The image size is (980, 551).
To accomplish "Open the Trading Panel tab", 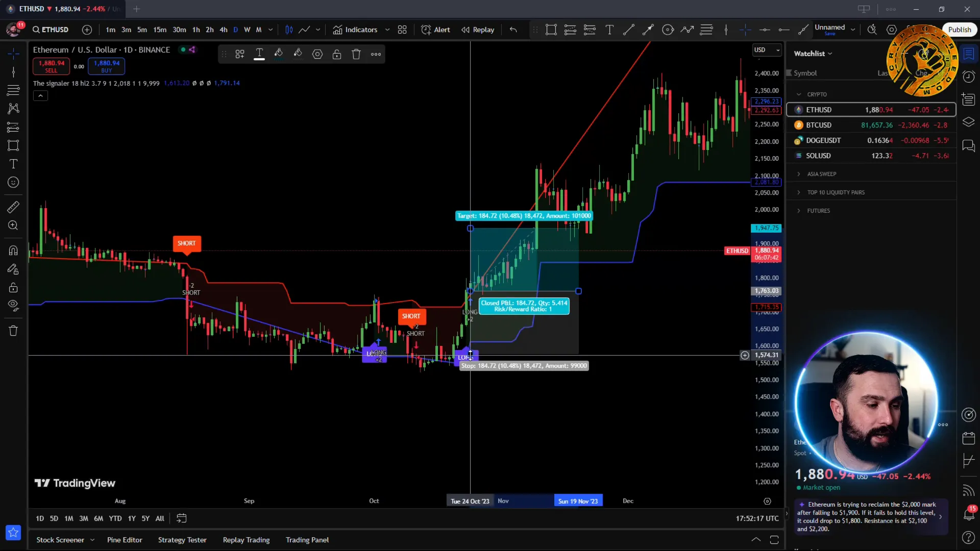I will [307, 540].
